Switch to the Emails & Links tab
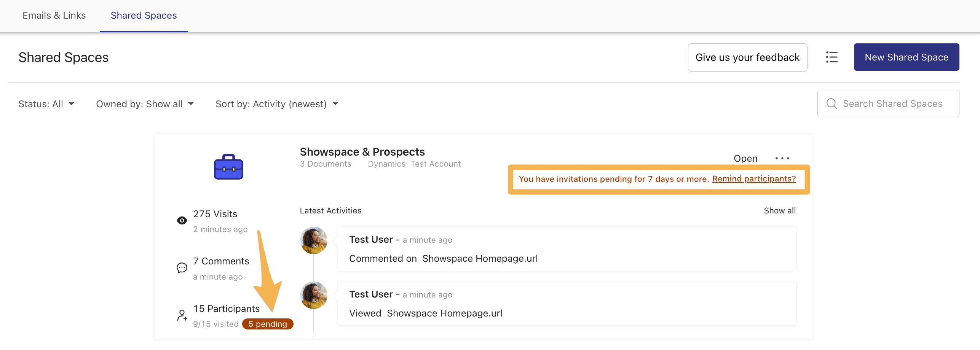 [54, 16]
